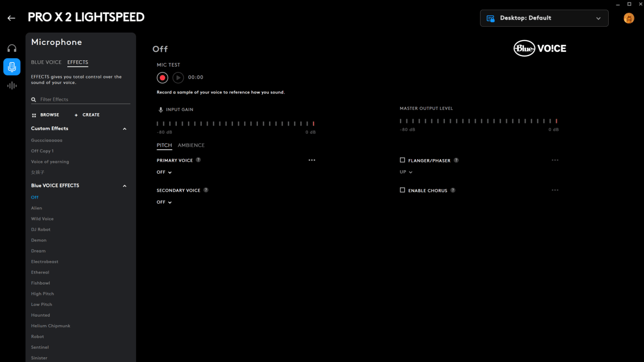Select the microphone sidebar icon
The image size is (644, 362).
click(x=12, y=67)
